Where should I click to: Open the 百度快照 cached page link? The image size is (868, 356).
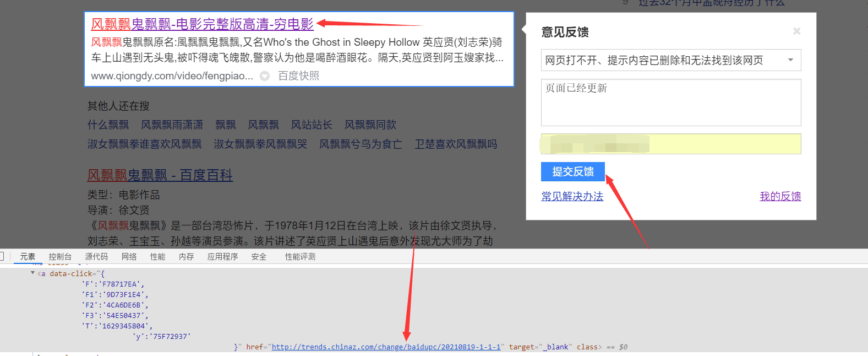click(298, 76)
